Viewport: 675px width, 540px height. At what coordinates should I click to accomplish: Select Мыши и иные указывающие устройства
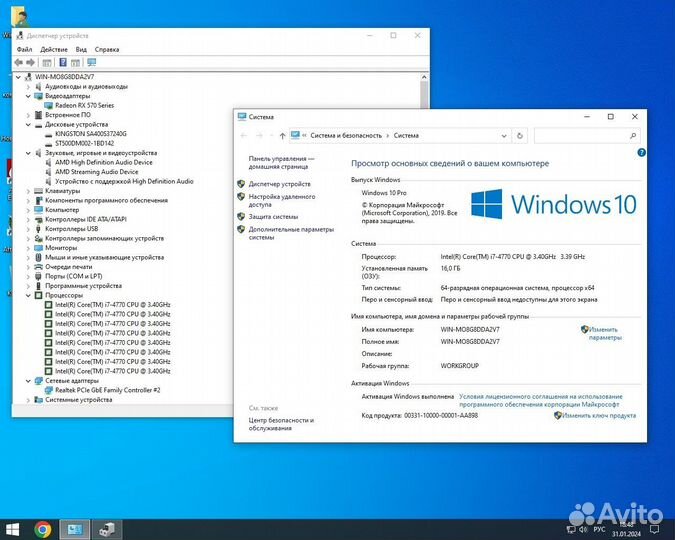(105, 258)
